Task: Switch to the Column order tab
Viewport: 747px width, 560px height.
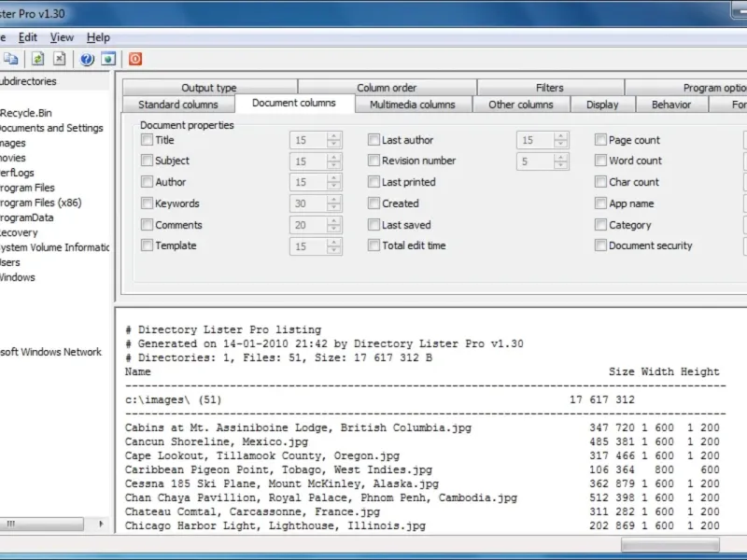Action: tap(387, 88)
